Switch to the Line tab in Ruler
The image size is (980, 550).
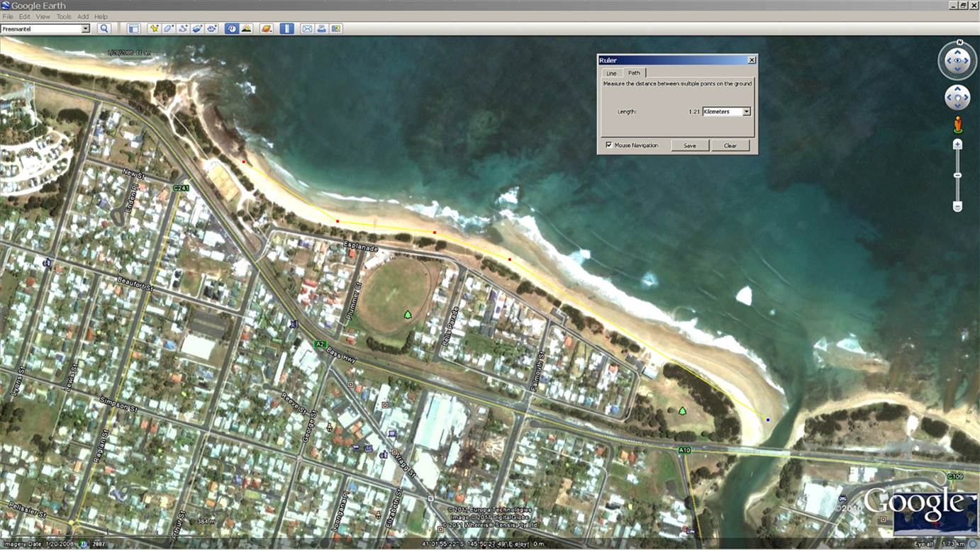(x=611, y=73)
